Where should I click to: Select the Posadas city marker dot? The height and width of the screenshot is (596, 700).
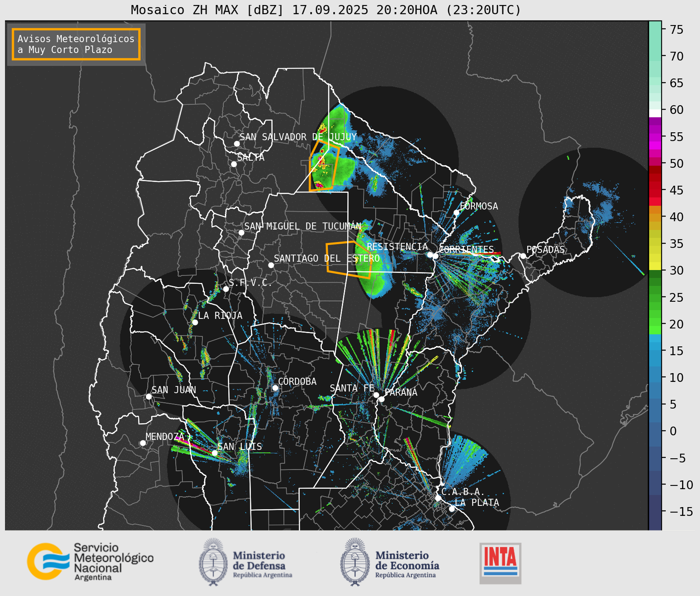[523, 256]
